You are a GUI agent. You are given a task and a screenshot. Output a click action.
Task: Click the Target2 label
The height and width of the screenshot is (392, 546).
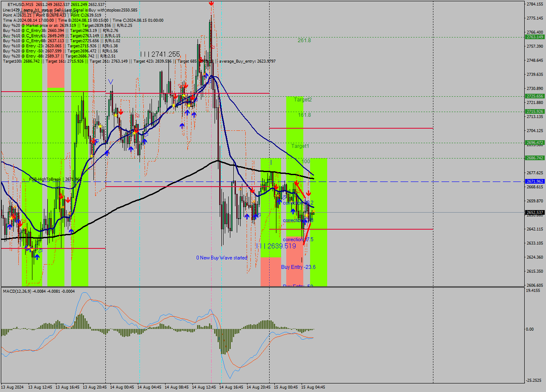(302, 99)
